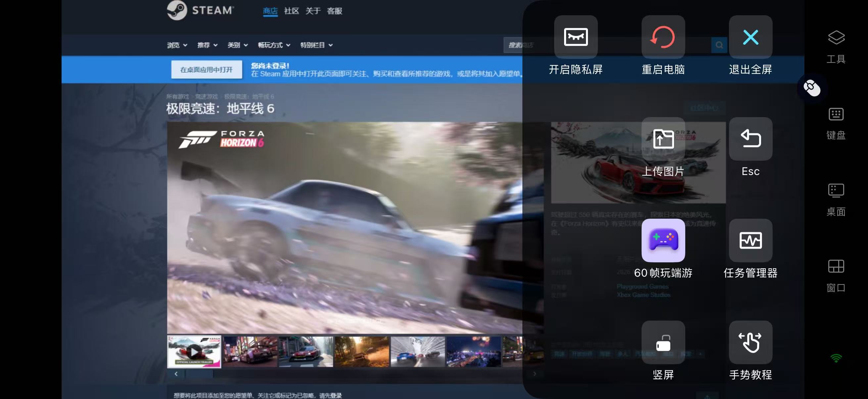868x399 pixels.
Task: Click the Forza Horizon 6 header capsule image
Action: [x=638, y=163]
